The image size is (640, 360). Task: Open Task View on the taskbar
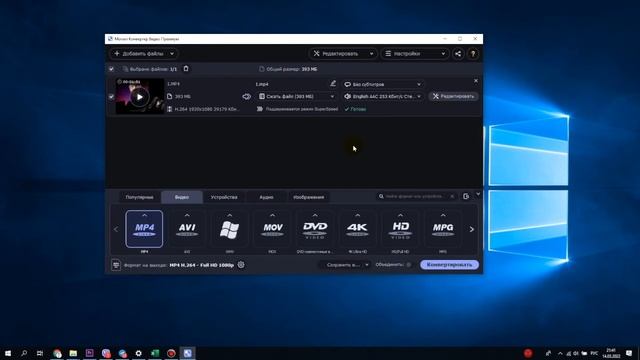pos(40,353)
